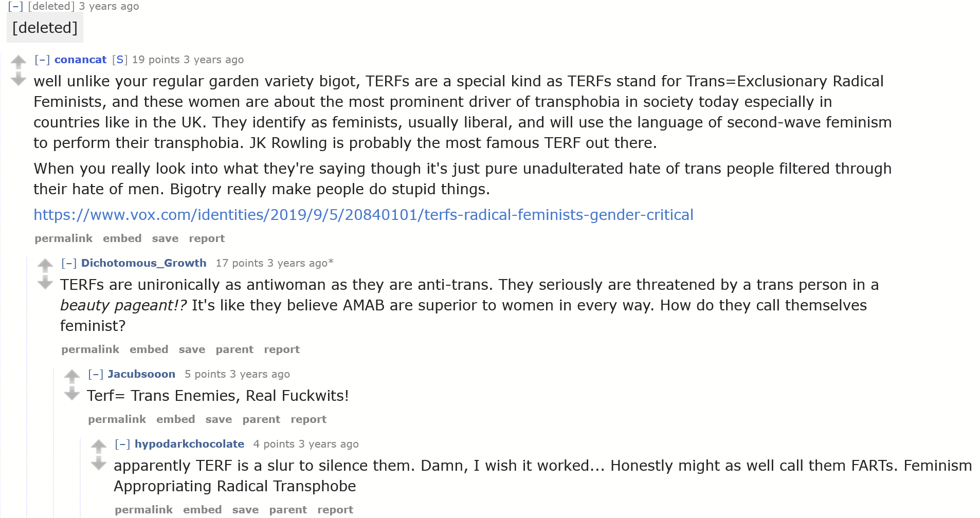
Task: Upvote hypodarkchocolate's comment
Action: click(99, 446)
